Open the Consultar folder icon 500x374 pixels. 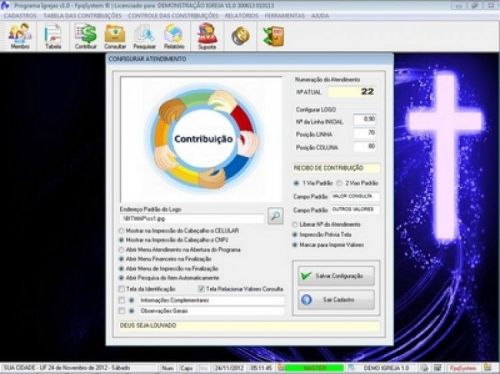(x=115, y=36)
